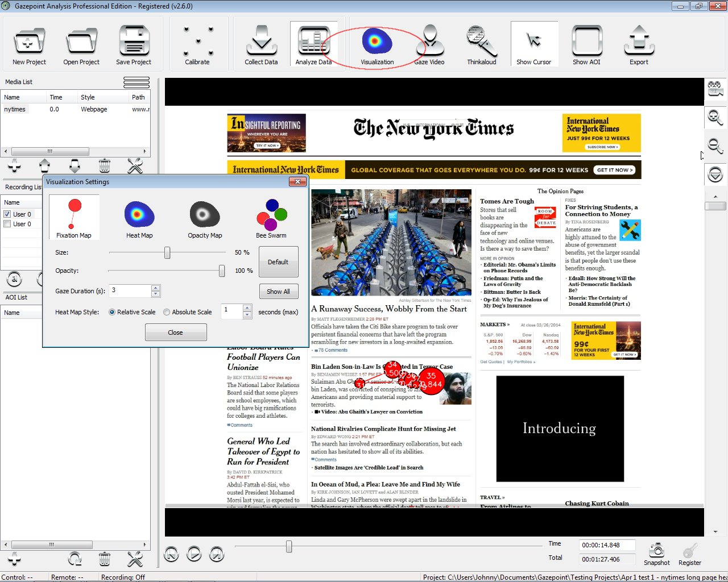This screenshot has width=728, height=582.
Task: Delete media using the Media List trash icon
Action: [x=105, y=166]
